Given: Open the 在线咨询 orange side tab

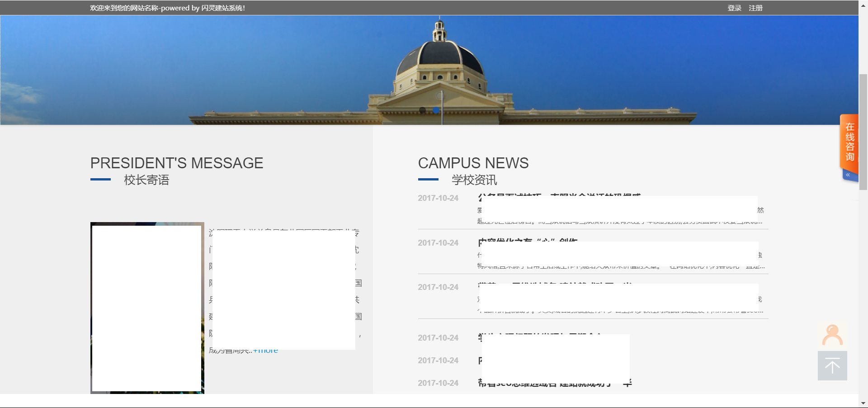Looking at the screenshot, I should tap(849, 142).
